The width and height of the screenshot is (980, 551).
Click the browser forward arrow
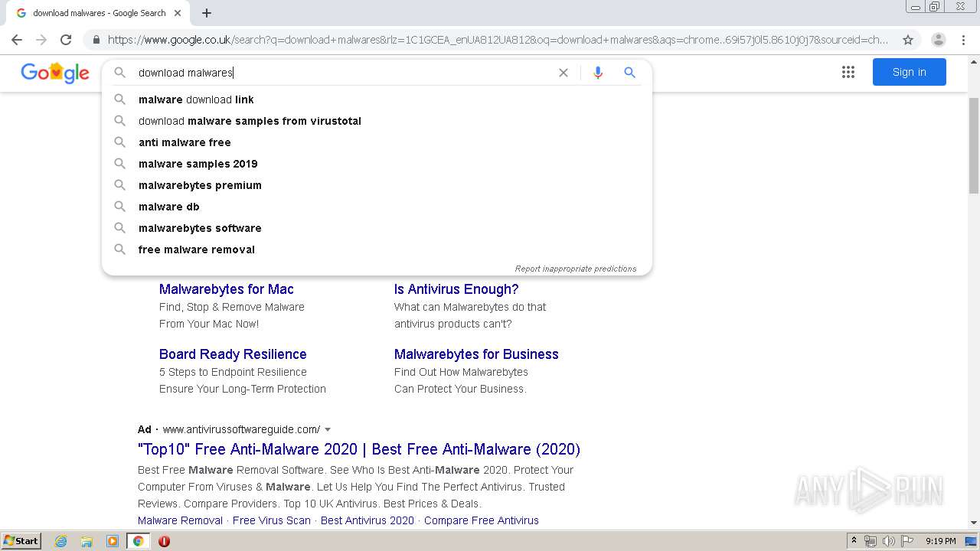pyautogui.click(x=41, y=40)
